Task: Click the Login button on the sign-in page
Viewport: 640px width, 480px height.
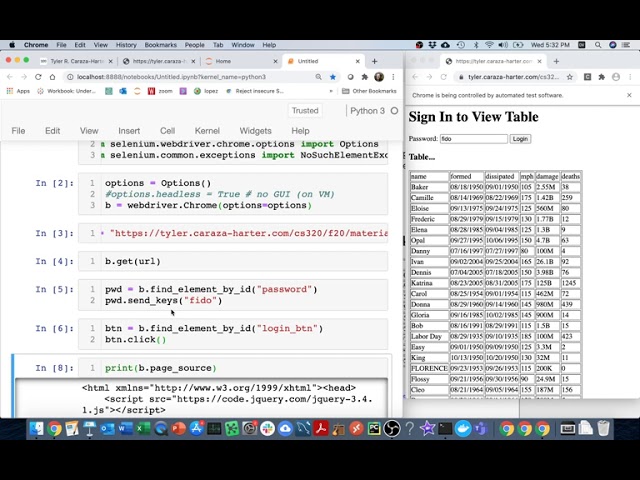Action: [x=520, y=139]
